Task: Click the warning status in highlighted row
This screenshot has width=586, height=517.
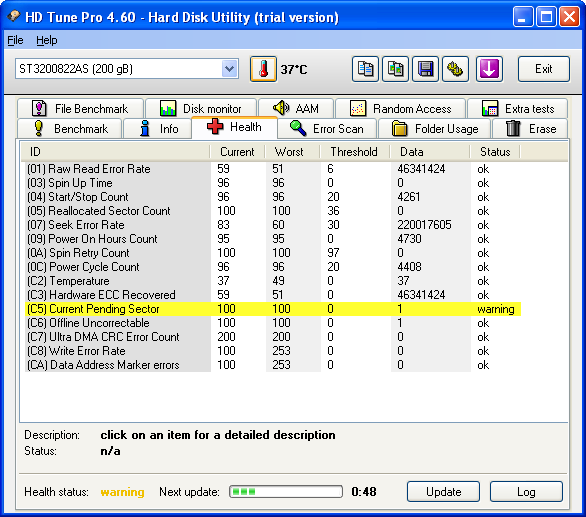Action: pos(496,309)
